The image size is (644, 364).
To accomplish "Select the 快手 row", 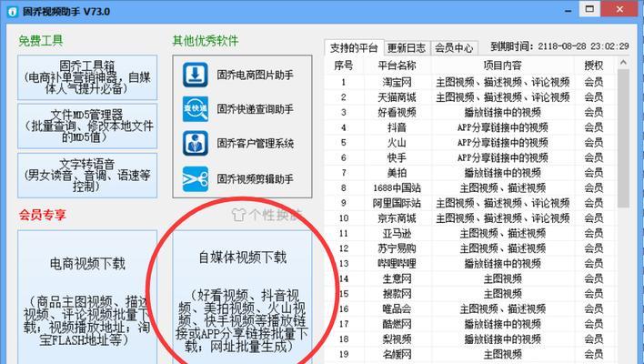I will [470, 157].
